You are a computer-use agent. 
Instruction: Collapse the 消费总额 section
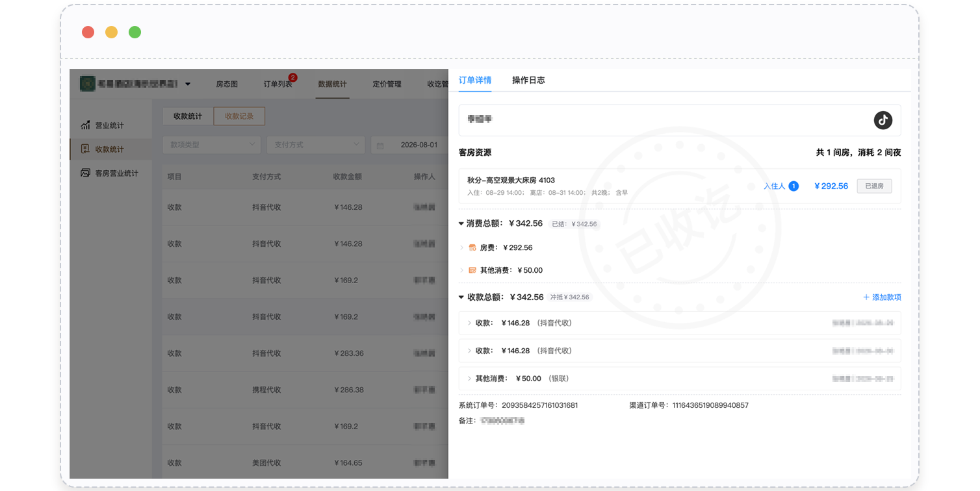pos(461,223)
